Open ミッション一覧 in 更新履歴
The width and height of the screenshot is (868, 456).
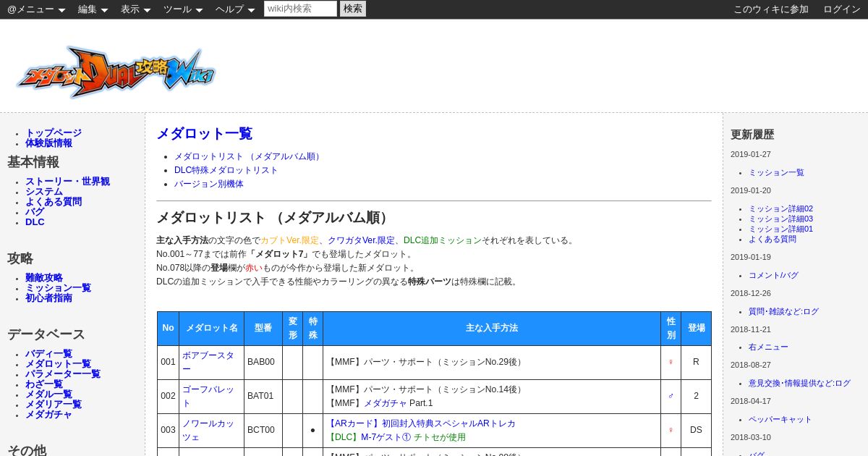pos(776,172)
